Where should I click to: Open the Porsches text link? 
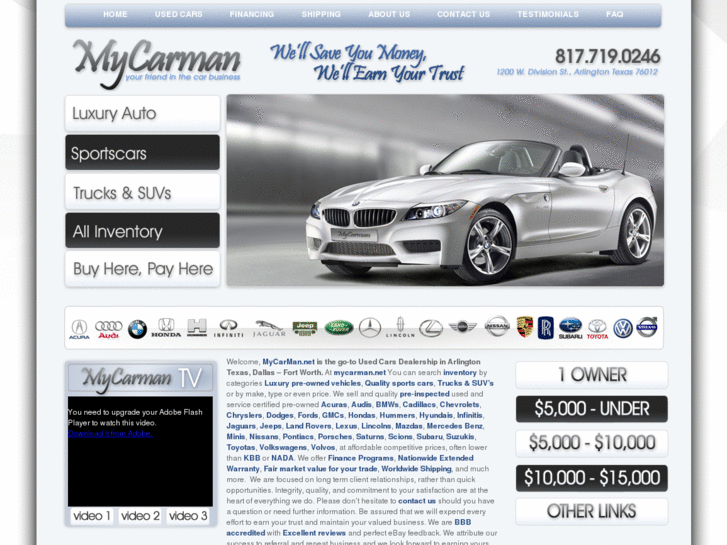pos(335,436)
